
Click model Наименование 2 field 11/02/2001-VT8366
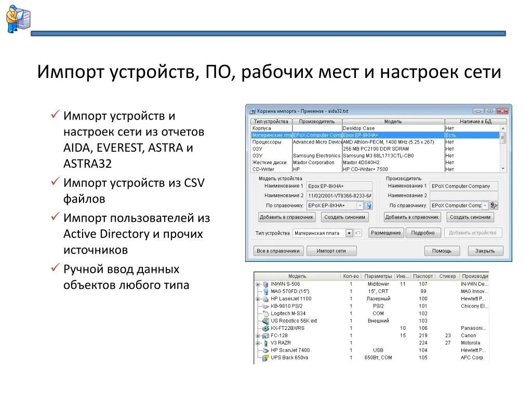point(339,196)
